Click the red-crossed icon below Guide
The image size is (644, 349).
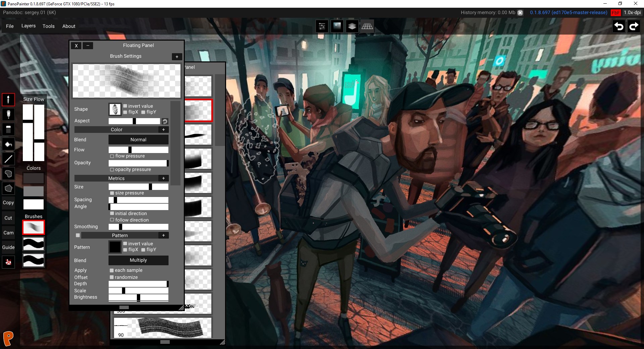[x=8, y=262]
